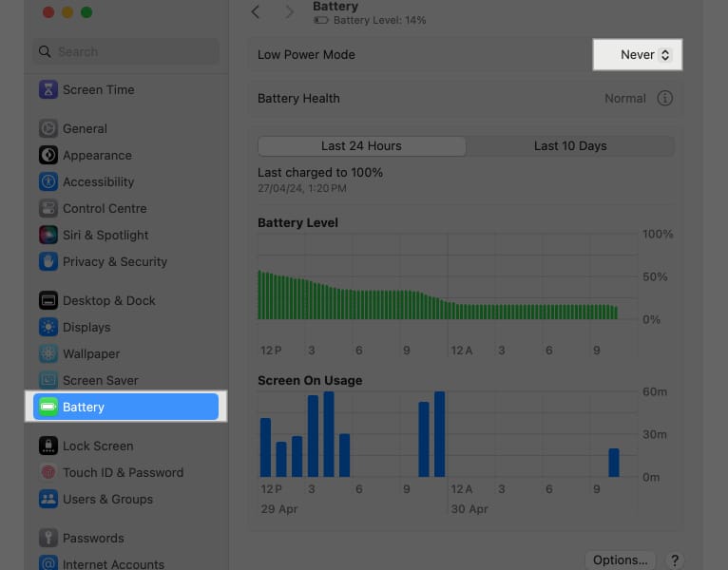Click the 29 Apr date label
This screenshot has height=570, width=728.
tap(279, 509)
